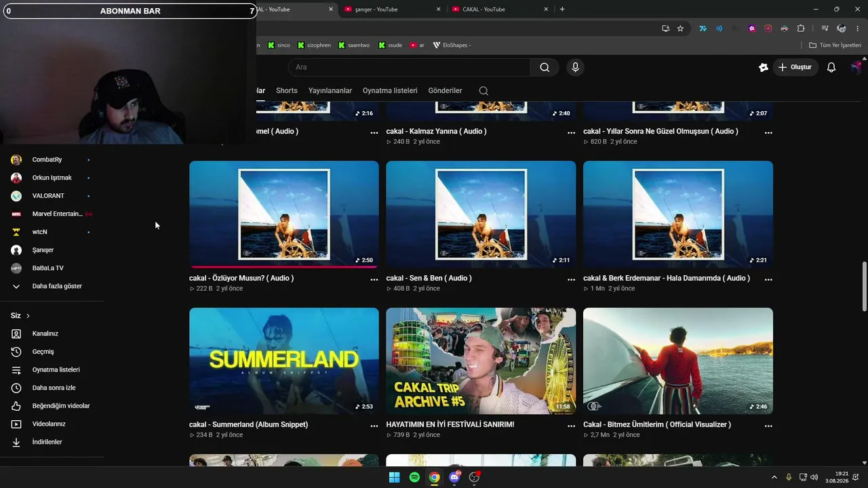The image size is (868, 488).
Task: Open a new browser tab
Action: (562, 9)
